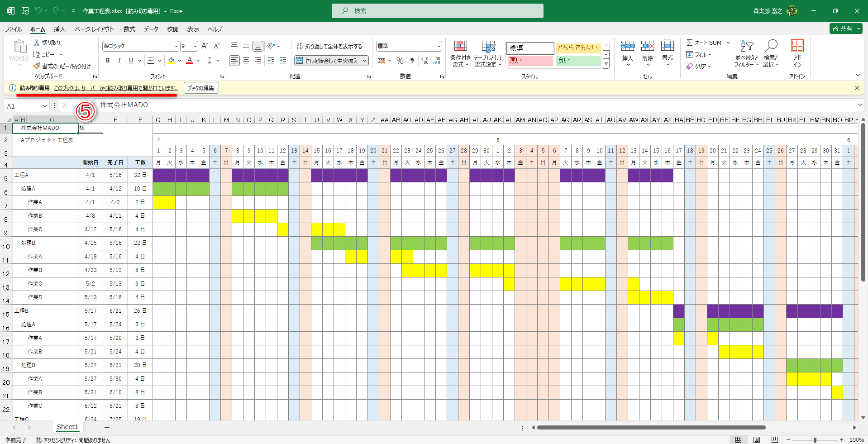
Task: Apply the 'Good' (良い) cell style
Action: [578, 61]
